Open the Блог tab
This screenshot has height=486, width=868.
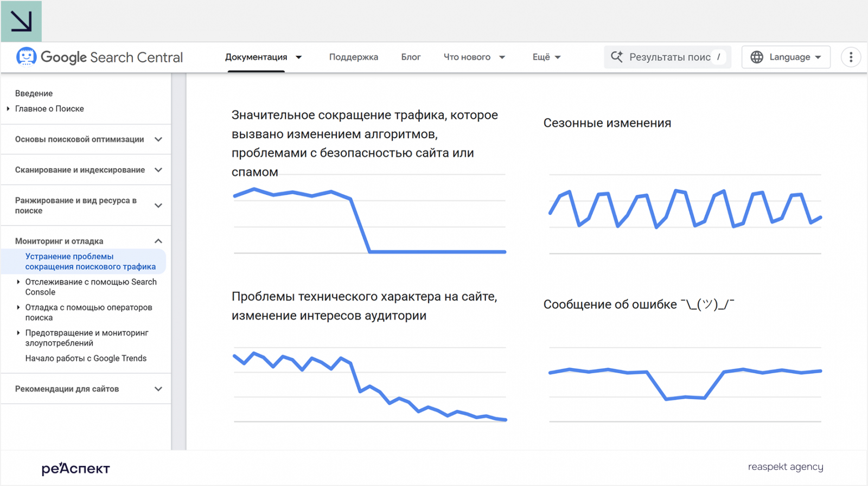tap(411, 57)
